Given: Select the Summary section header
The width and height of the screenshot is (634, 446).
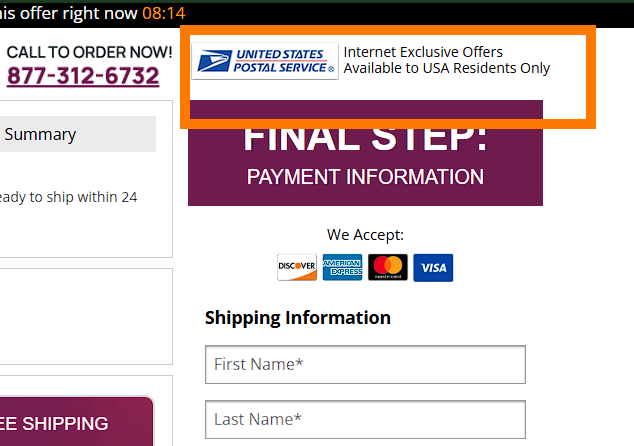Looking at the screenshot, I should click(41, 134).
